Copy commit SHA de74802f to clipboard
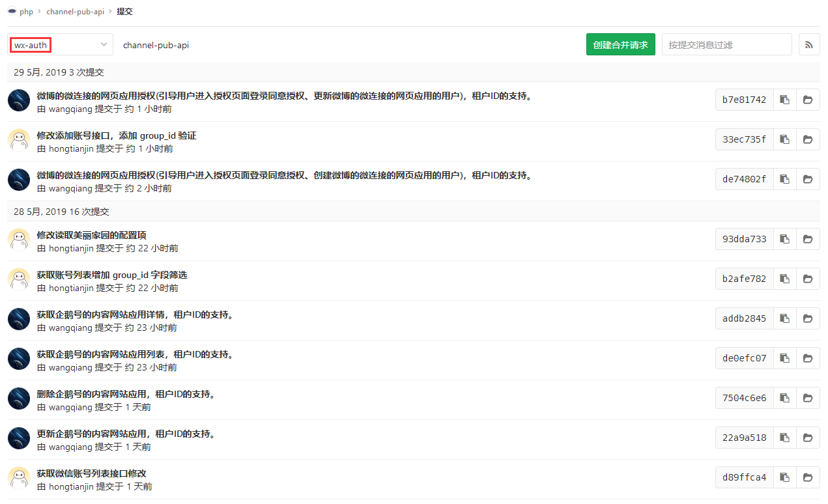Viewport: 828px width, 504px height. pyautogui.click(x=785, y=179)
